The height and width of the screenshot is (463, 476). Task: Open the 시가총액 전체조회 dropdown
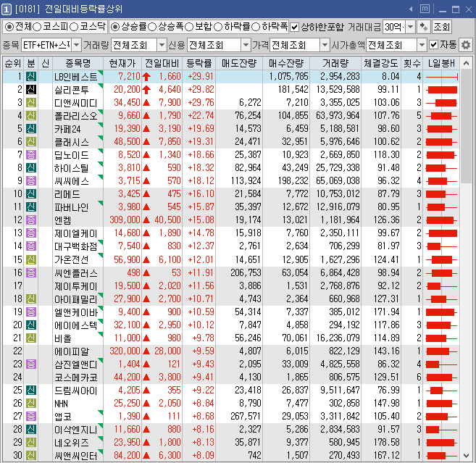(422, 45)
